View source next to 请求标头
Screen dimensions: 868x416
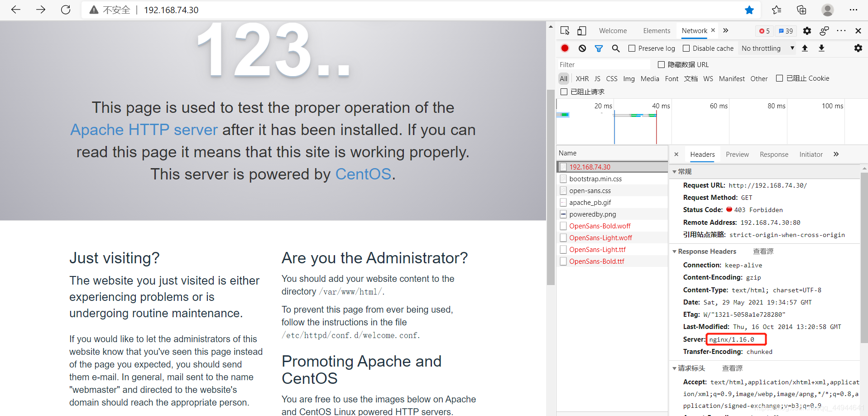coord(732,368)
